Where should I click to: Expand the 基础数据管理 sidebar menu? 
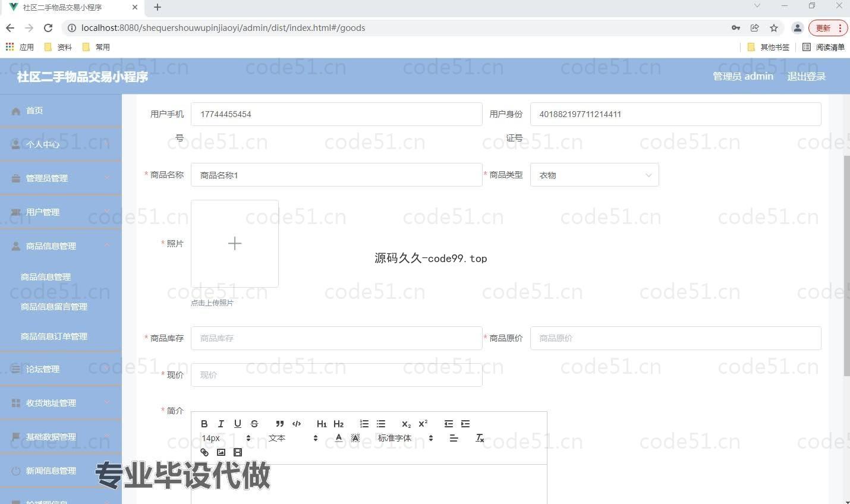(x=61, y=437)
